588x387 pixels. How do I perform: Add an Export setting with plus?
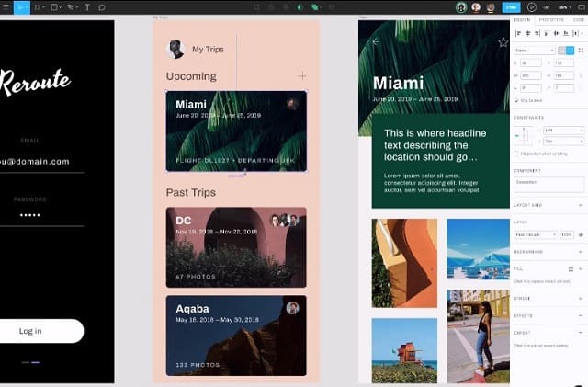(x=581, y=333)
